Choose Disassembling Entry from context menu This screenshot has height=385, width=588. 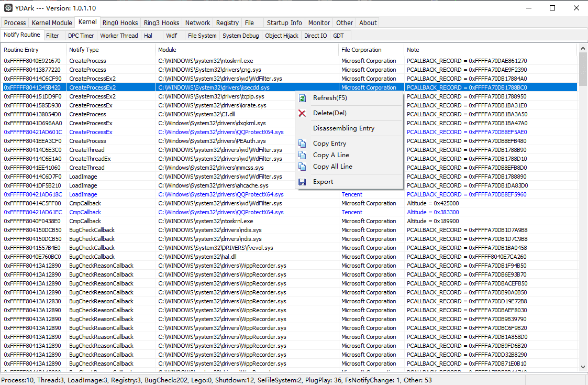tap(349, 128)
